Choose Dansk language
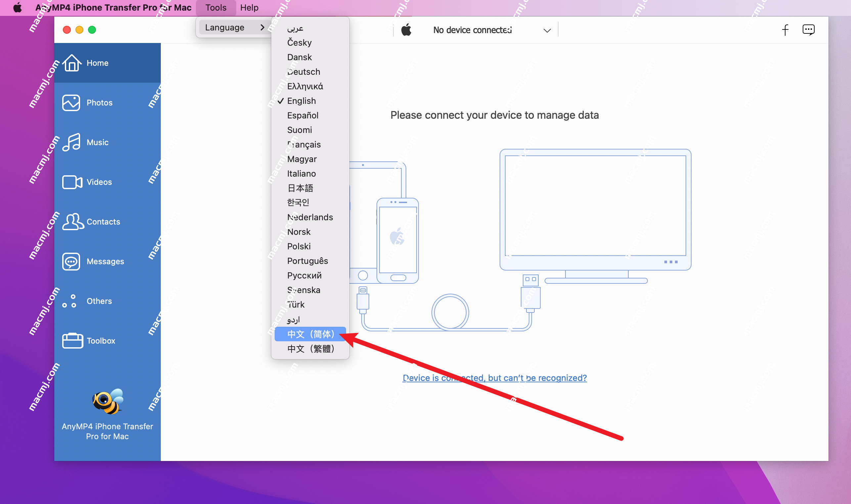The width and height of the screenshot is (851, 504). (x=310, y=57)
